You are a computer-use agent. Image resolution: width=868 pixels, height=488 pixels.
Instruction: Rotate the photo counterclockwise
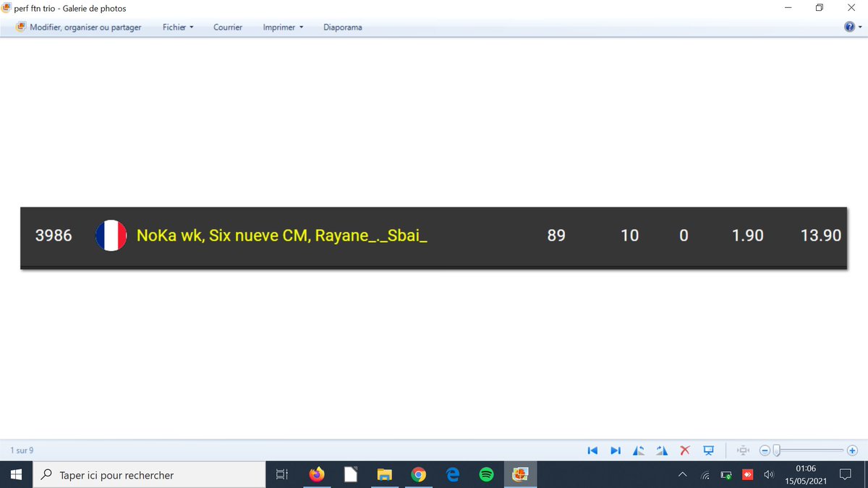[x=639, y=450]
